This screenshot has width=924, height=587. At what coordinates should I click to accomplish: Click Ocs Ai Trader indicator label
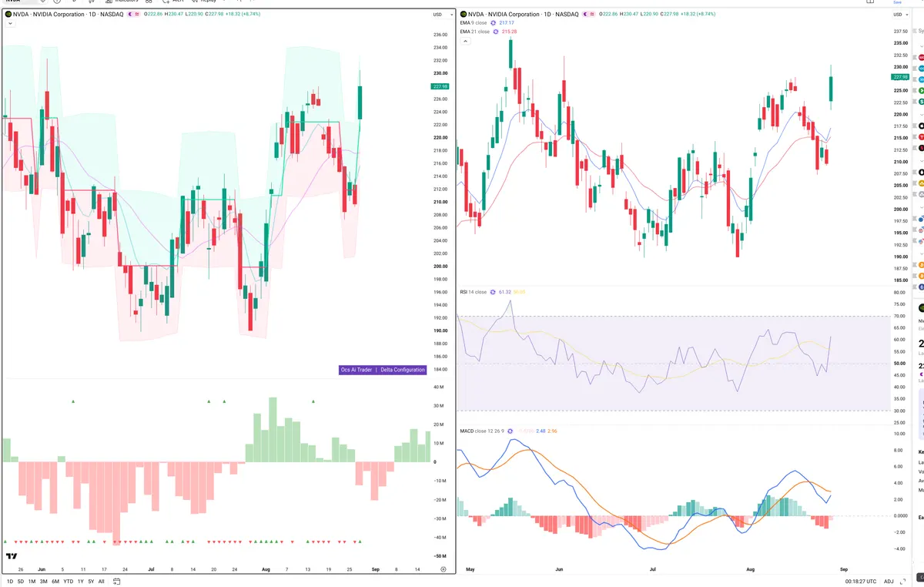coord(357,370)
